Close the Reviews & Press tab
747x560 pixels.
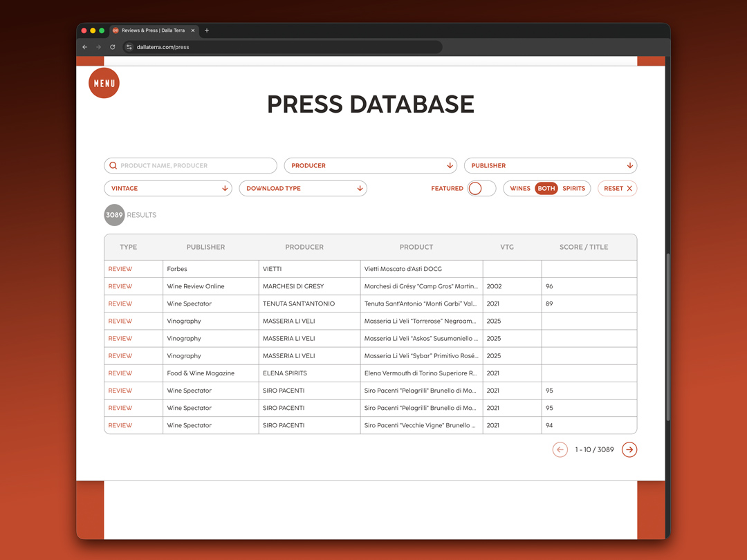(x=193, y=30)
